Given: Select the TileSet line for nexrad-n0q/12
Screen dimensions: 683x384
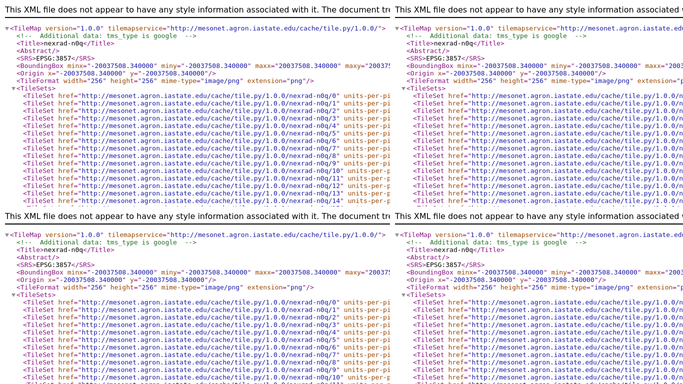Looking at the screenshot, I should coord(206,186).
